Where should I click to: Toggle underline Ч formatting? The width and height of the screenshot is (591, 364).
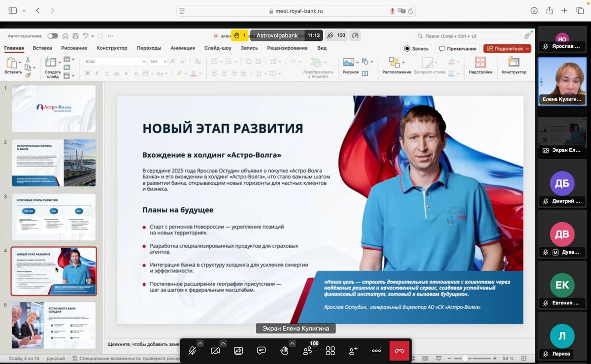point(106,73)
